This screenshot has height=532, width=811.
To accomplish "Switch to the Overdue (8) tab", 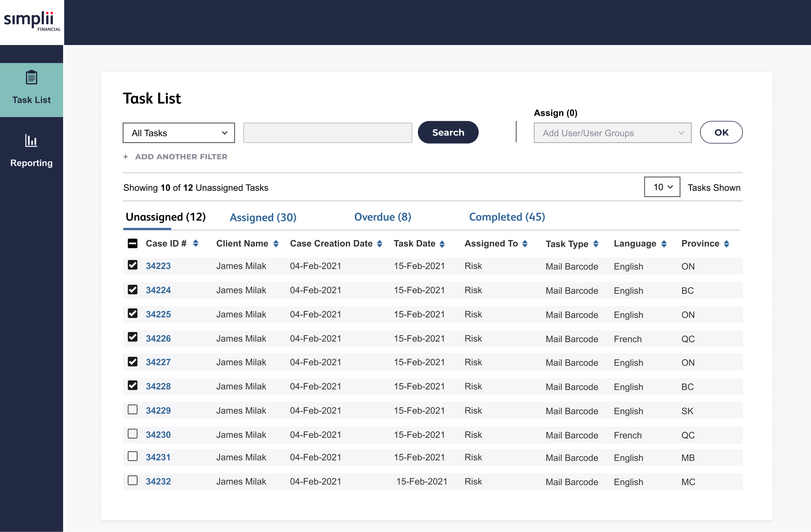I will 383,217.
